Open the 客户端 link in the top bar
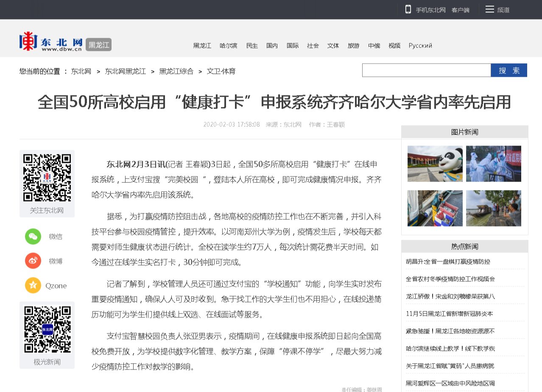The width and height of the screenshot is (542, 392). 460,10
